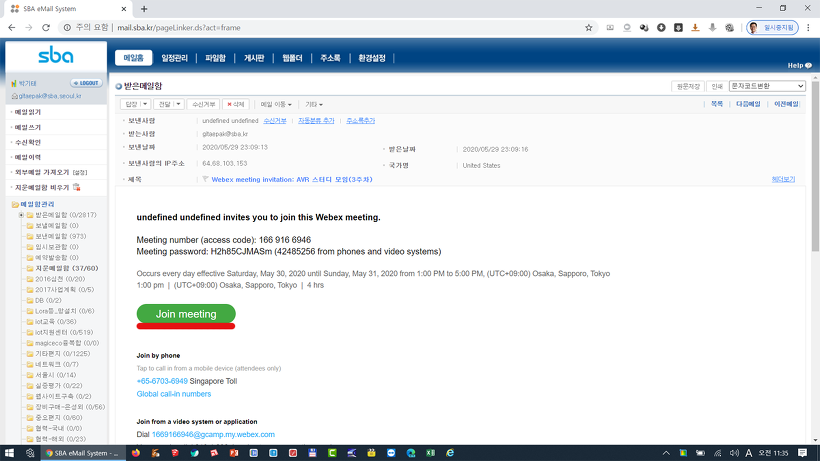Viewport: 820px width, 461px height.
Task: Launch Firefox from the taskbar
Action: [136, 453]
